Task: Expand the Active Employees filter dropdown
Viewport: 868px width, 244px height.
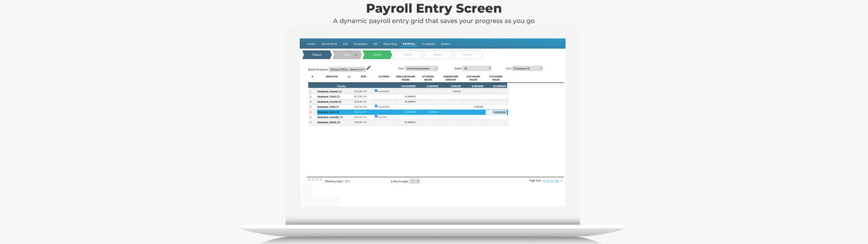Action: click(x=422, y=69)
